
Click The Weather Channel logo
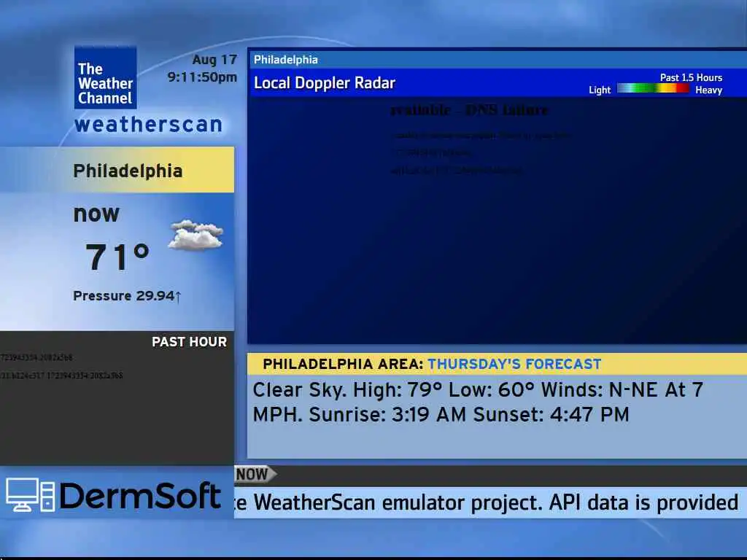coord(105,77)
